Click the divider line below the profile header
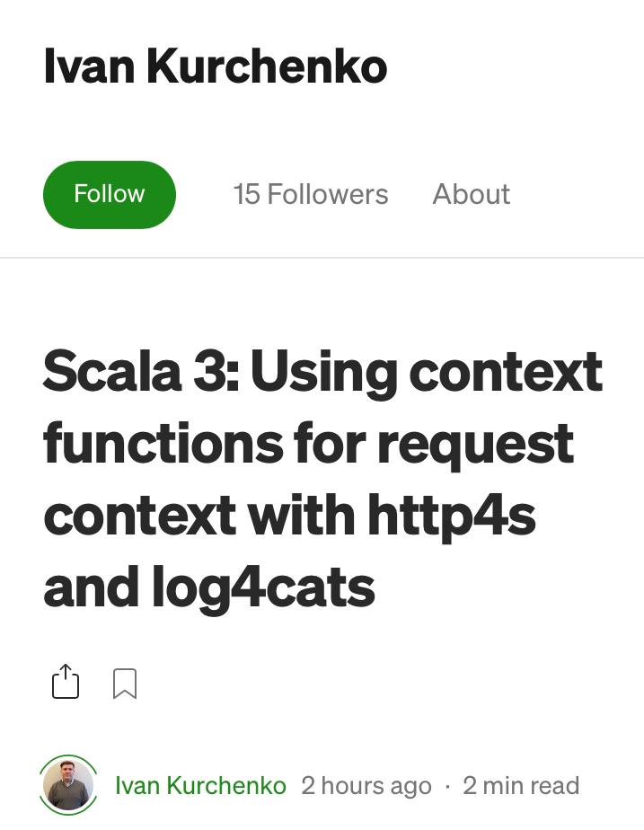Image resolution: width=644 pixels, height=830 pixels. [x=322, y=258]
